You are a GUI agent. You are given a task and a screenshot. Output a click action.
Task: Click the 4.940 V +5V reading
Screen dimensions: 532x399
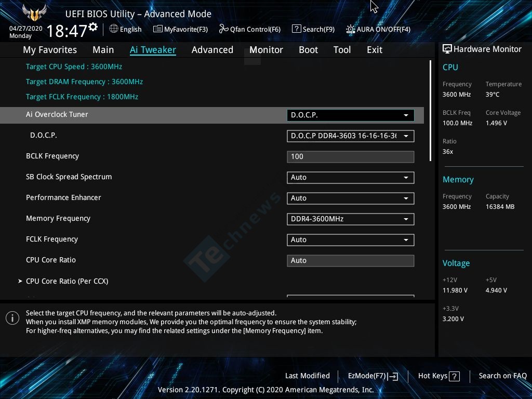coord(496,290)
